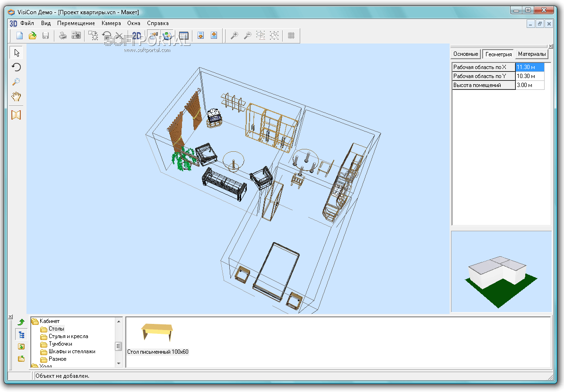Select the rotate view tool
Viewport: 564px width, 392px height.
click(16, 67)
